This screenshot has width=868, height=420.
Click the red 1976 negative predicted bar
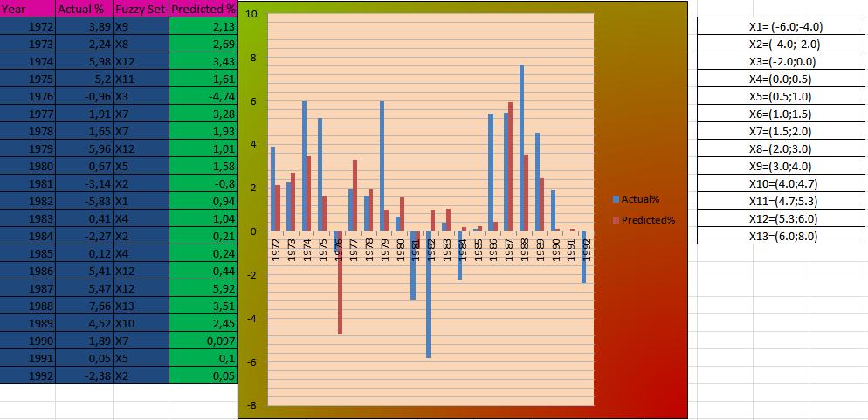(x=339, y=283)
